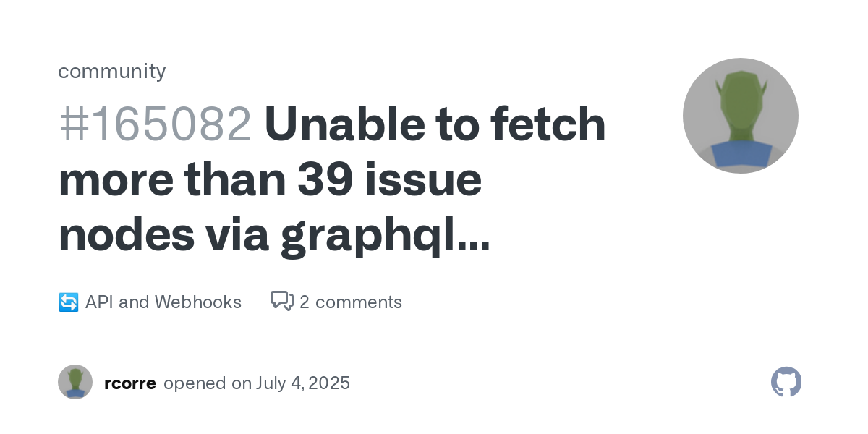The height and width of the screenshot is (434, 868).
Task: Click the 'opened on July 4, 2025' date
Action: tap(257, 383)
